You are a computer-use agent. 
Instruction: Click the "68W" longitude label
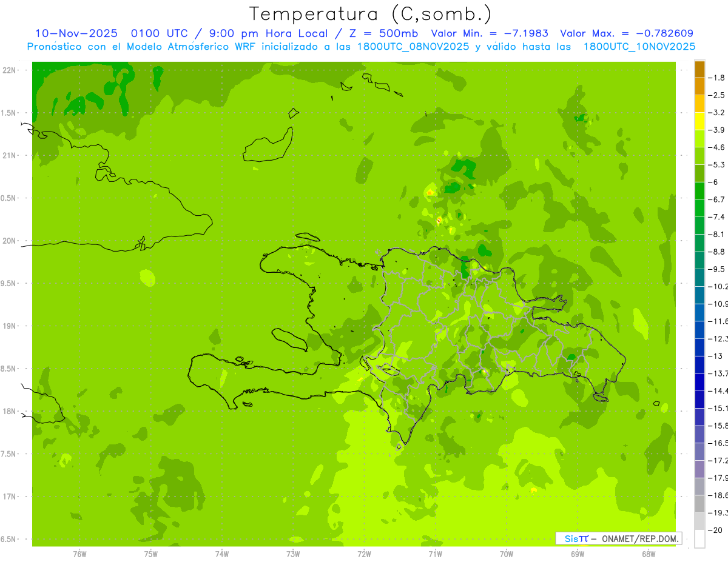click(649, 554)
